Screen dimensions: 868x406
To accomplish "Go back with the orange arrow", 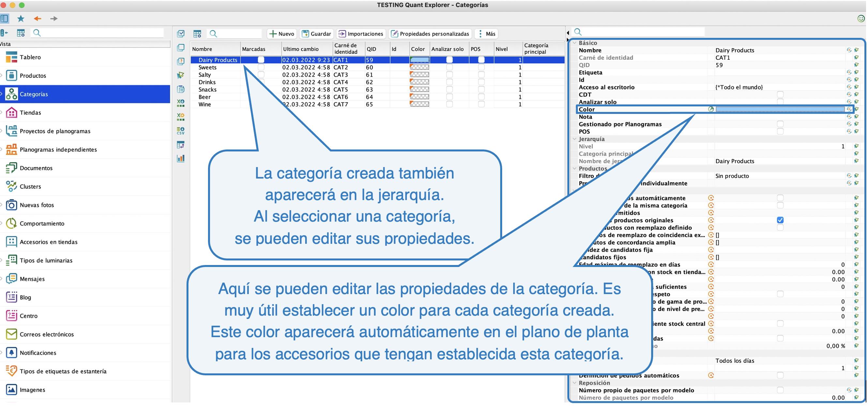I will pyautogui.click(x=37, y=19).
